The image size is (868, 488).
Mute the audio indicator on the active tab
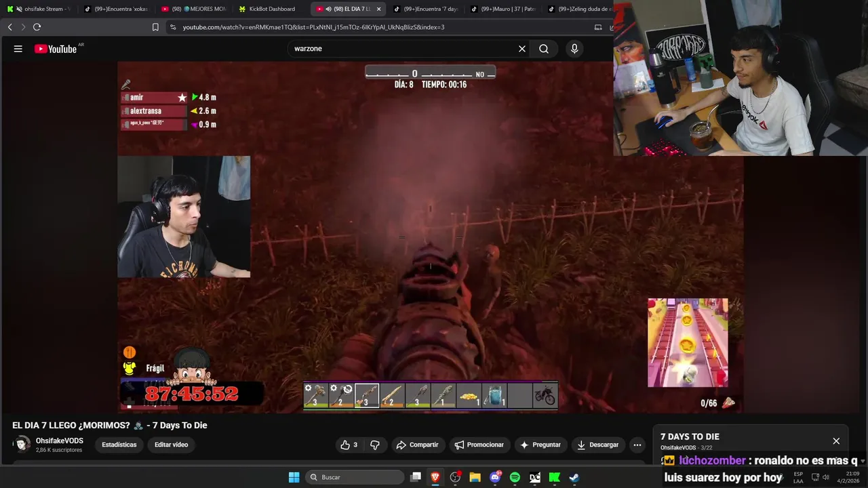point(328,9)
